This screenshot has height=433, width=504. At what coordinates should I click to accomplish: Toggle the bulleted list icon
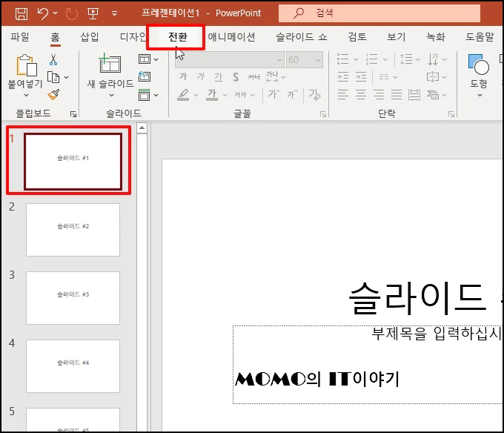click(x=343, y=59)
